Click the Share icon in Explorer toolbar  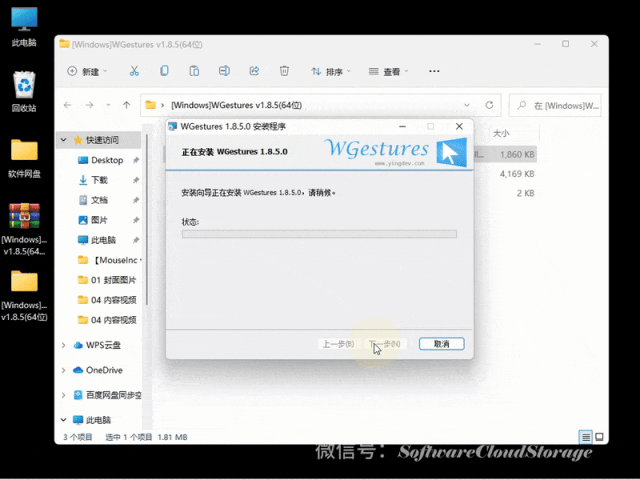pos(254,71)
